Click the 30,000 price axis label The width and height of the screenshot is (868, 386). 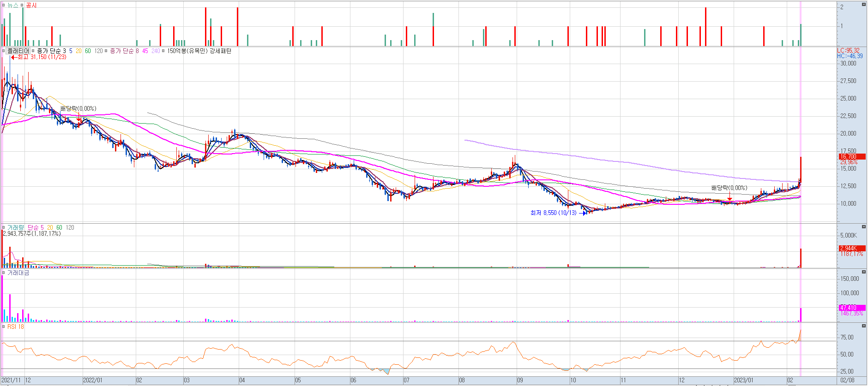click(x=848, y=64)
